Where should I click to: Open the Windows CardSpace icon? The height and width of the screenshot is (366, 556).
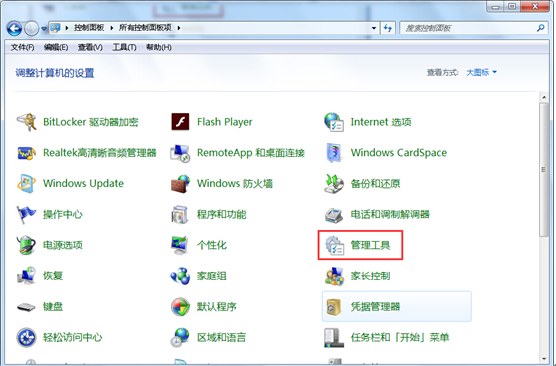(334, 153)
